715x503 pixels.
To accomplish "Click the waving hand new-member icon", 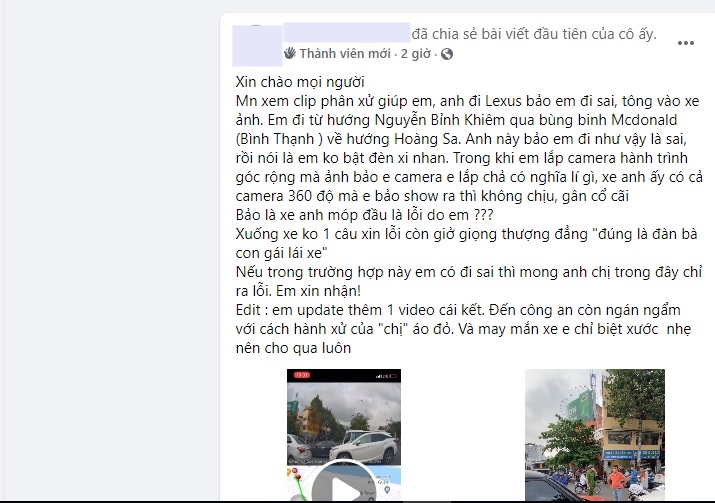I will pyautogui.click(x=290, y=53).
